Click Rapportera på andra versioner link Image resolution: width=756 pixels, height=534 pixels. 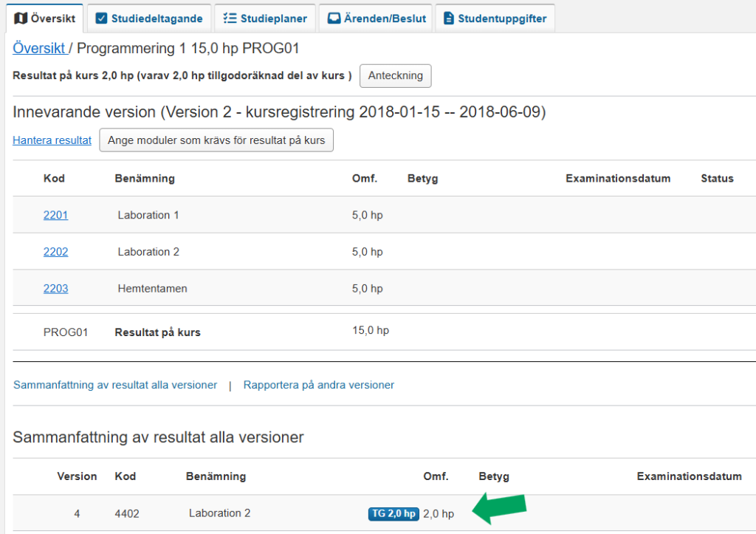(x=318, y=385)
